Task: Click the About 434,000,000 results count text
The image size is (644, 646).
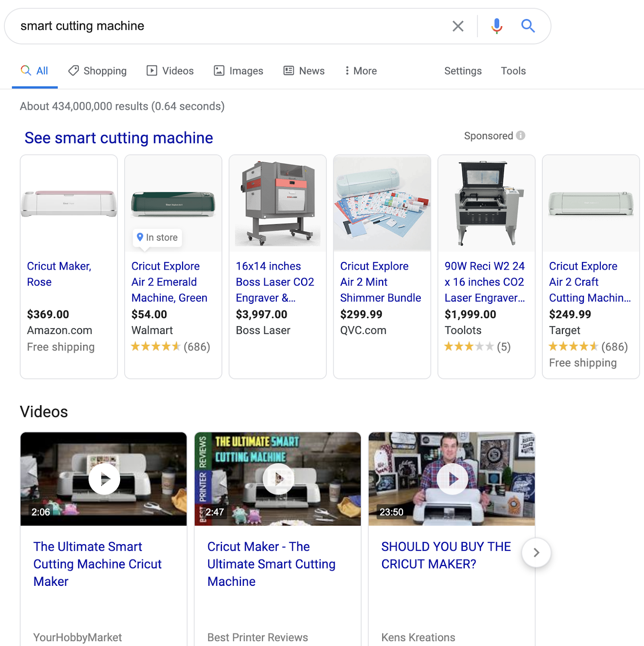Action: (x=122, y=106)
